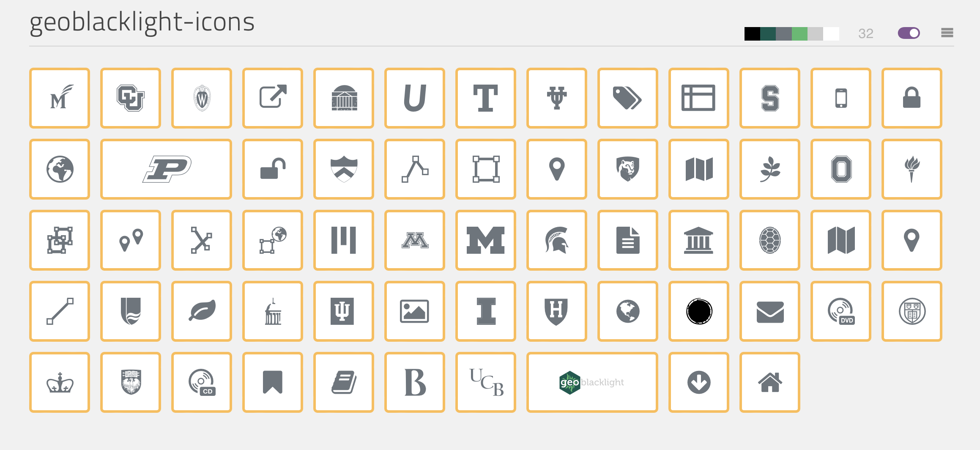Click the external link arrow icon
The width and height of the screenshot is (980, 450).
click(x=273, y=98)
